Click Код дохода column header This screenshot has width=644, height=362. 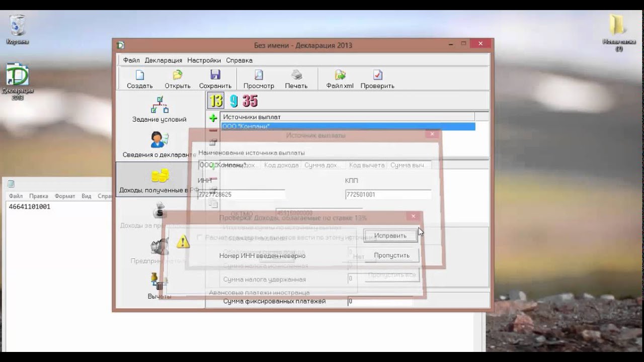[281, 165]
